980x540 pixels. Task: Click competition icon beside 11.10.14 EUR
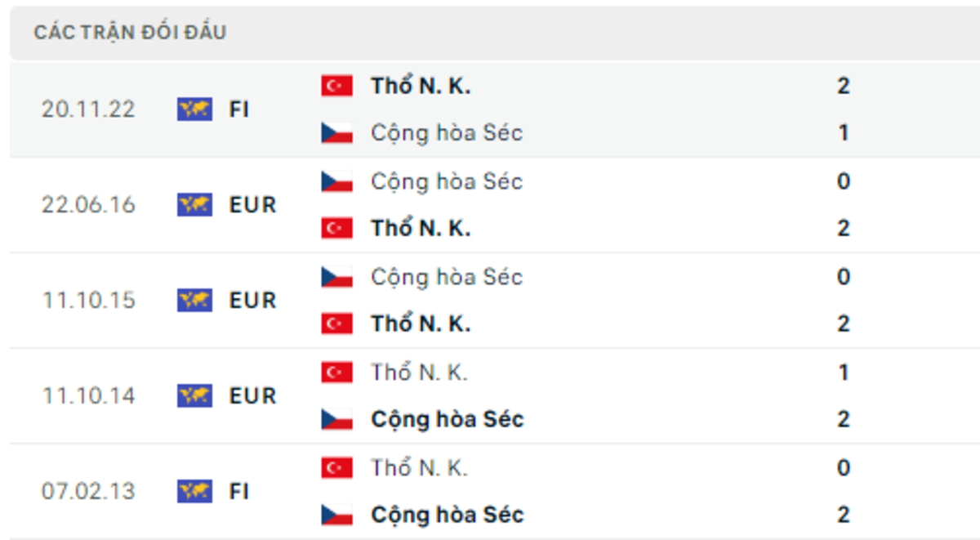coord(194,396)
